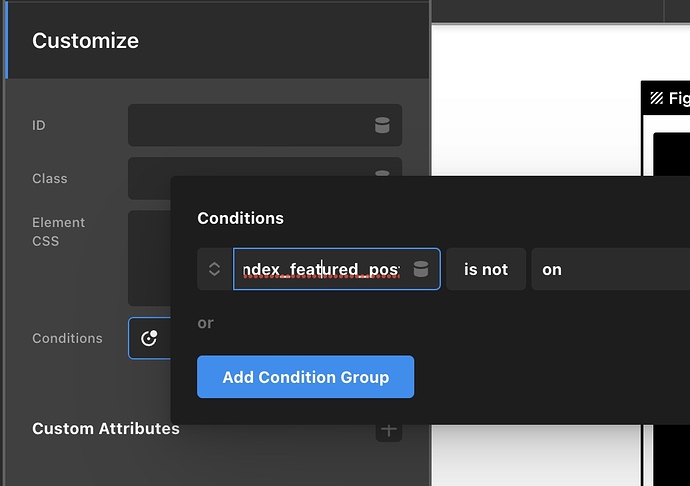Click the condition reorder arrows handle
The width and height of the screenshot is (690, 486).
[x=214, y=269]
